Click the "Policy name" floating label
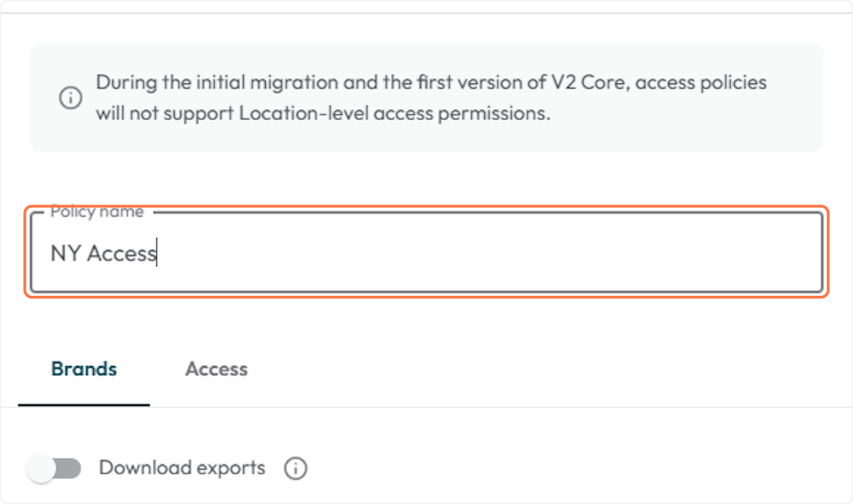Viewport: 853px width, 504px height. click(x=97, y=212)
